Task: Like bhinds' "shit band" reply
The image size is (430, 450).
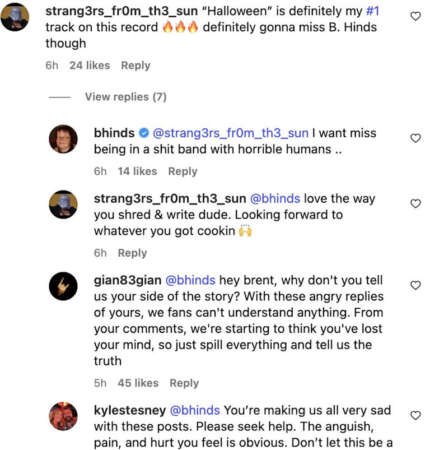Action: click(x=415, y=138)
